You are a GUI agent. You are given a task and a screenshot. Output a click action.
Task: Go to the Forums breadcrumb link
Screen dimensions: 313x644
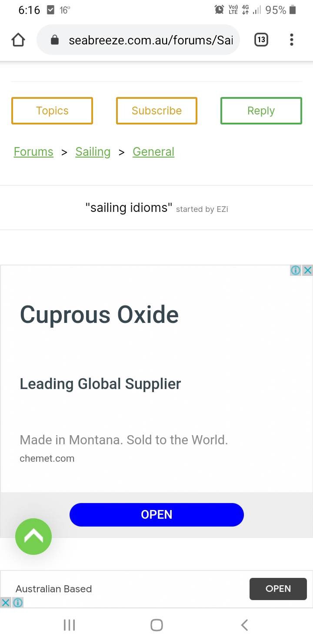(33, 152)
